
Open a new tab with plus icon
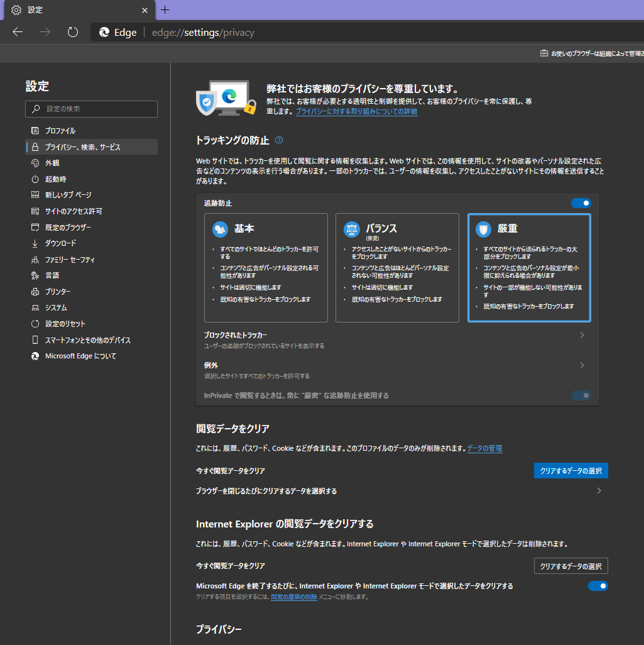165,10
